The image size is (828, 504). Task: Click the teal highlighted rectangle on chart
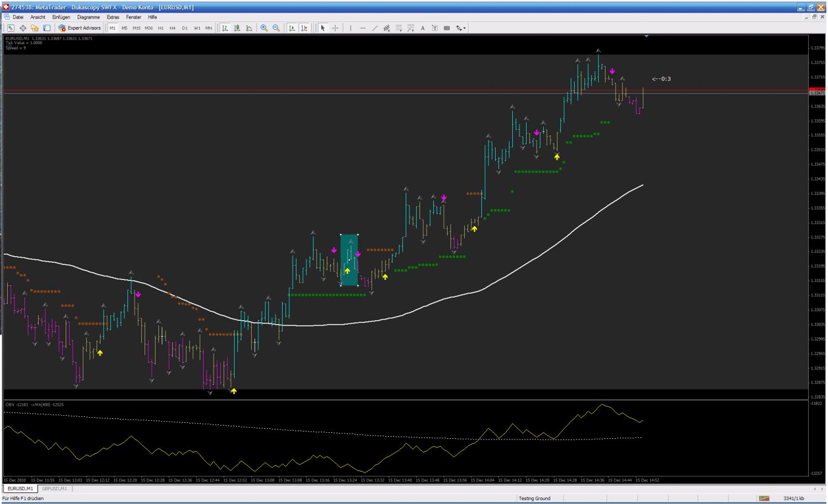click(x=349, y=260)
